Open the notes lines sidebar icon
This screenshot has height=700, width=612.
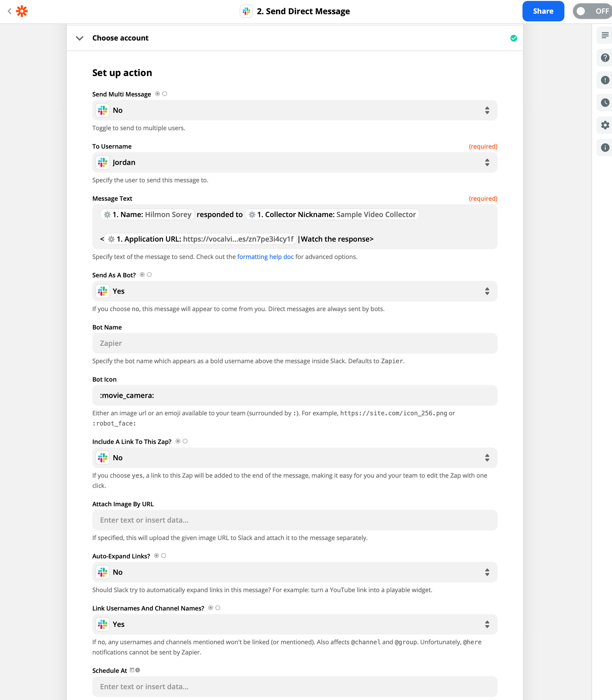click(605, 35)
